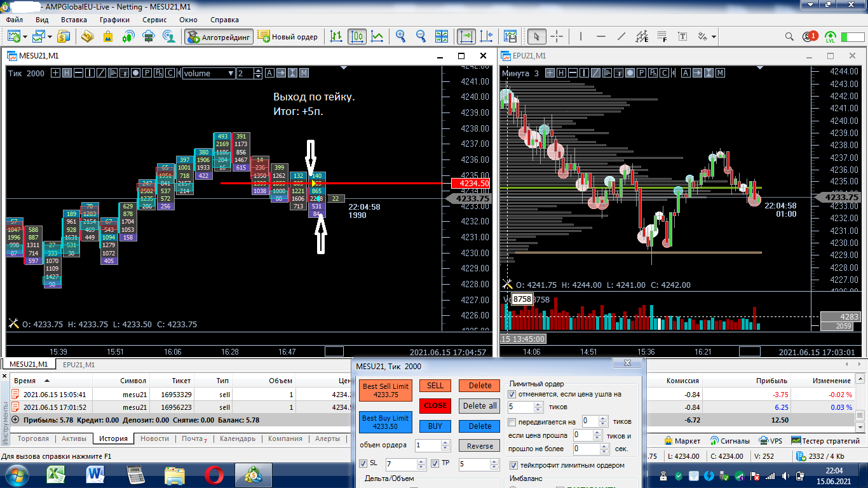Adjust 'объем ордера' stepper arrows
868x488 pixels.
pos(445,445)
